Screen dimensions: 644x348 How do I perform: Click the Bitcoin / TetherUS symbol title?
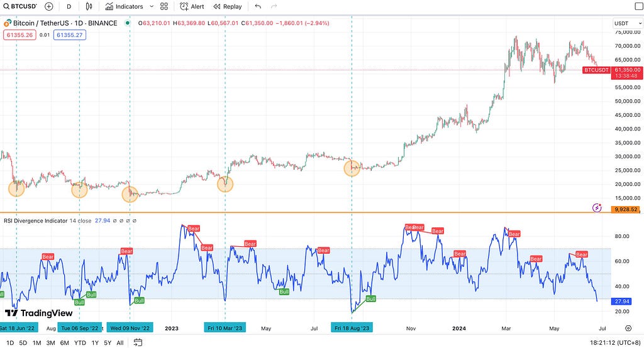tap(65, 23)
